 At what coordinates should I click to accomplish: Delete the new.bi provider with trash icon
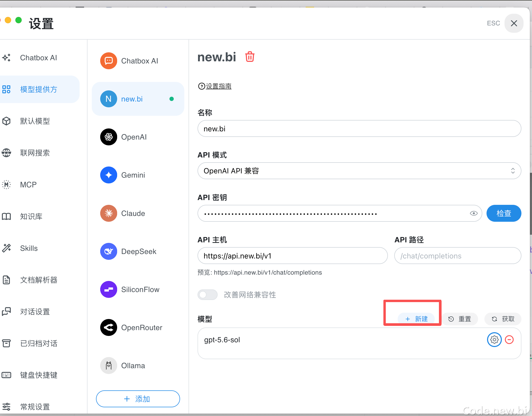[250, 57]
